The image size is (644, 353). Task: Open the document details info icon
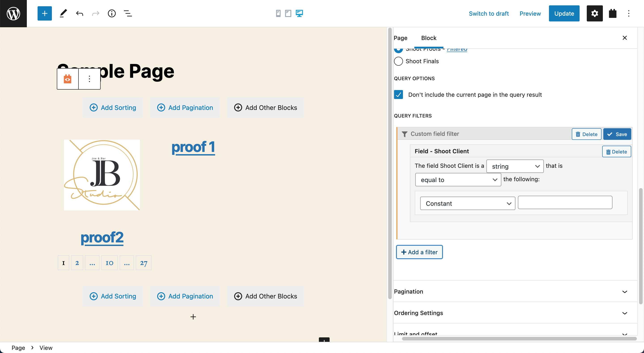112,13
